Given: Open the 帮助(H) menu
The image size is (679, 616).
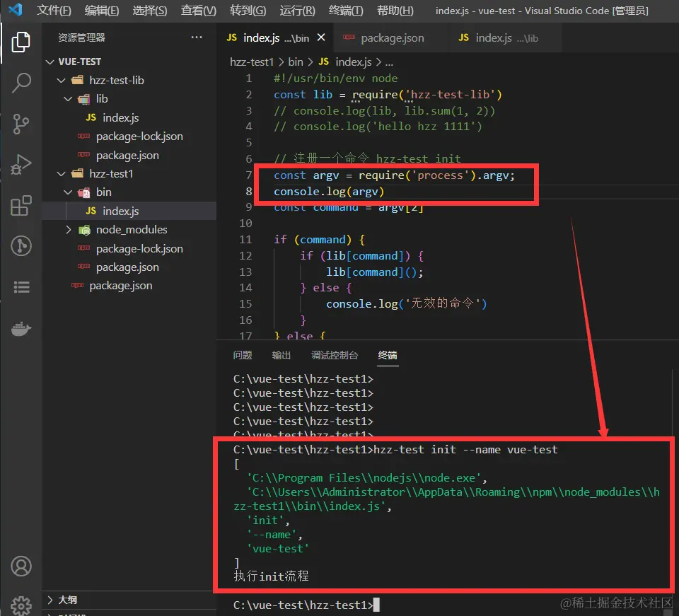Looking at the screenshot, I should click(x=395, y=10).
